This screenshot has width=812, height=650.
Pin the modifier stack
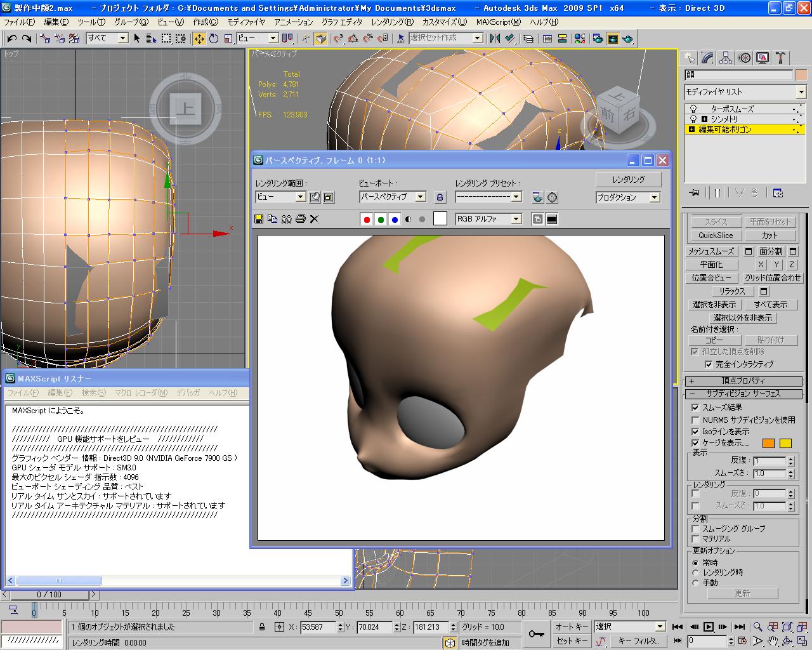click(x=694, y=193)
